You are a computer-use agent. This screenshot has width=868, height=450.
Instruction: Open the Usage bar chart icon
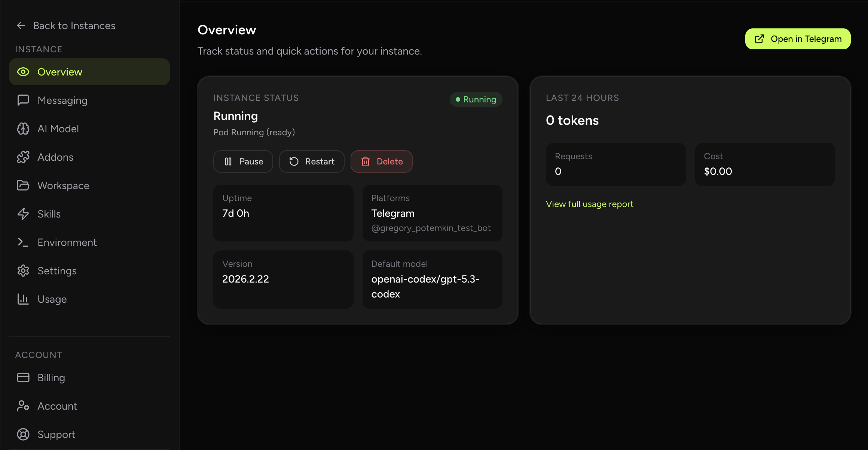23,299
